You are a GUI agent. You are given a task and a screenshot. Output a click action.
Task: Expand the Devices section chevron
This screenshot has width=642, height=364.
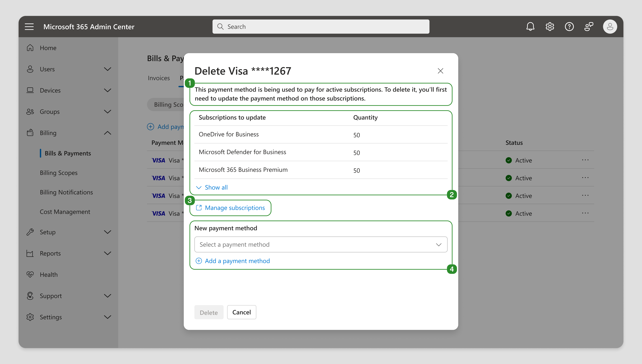point(107,90)
